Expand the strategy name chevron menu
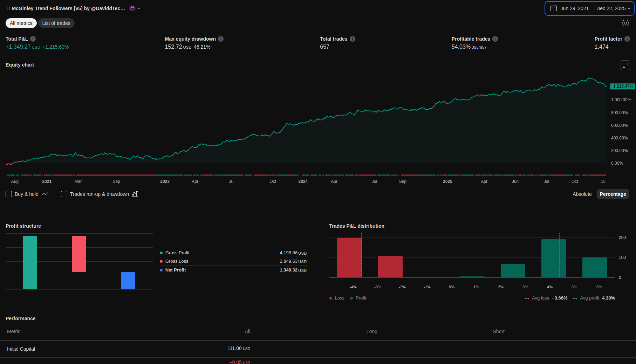Screen dimensions: 636x364 [x=139, y=8]
